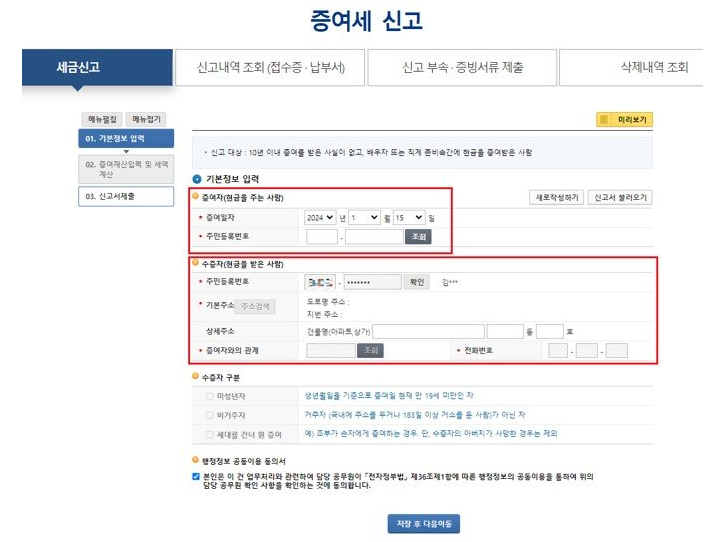Click the 동 number input field
727x542 pixels.
505,332
